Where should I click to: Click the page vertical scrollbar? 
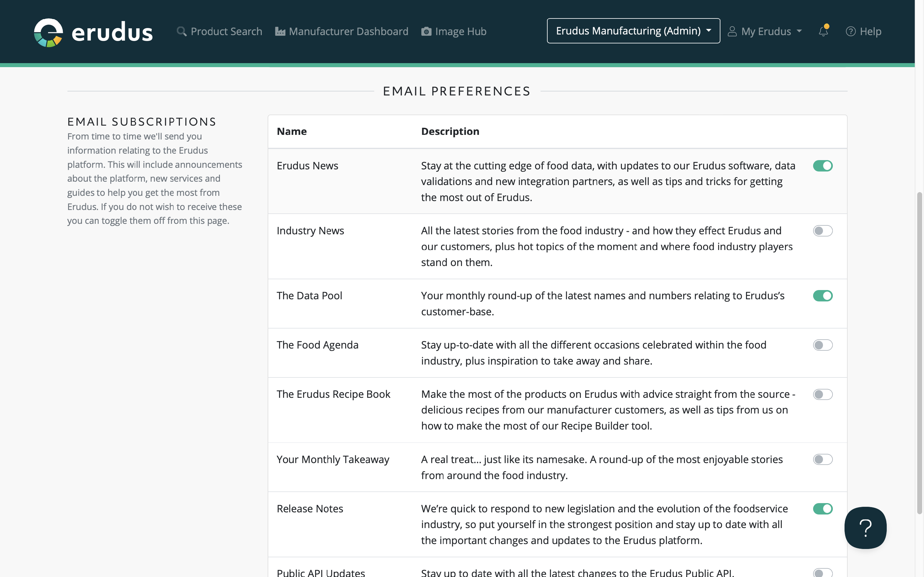pyautogui.click(x=919, y=353)
